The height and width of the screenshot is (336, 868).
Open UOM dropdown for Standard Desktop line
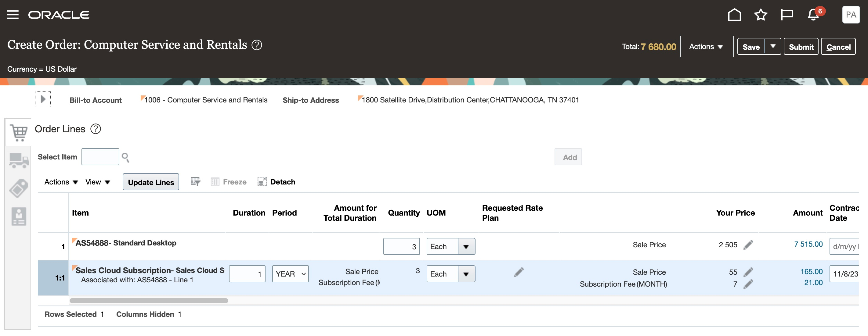pyautogui.click(x=466, y=247)
